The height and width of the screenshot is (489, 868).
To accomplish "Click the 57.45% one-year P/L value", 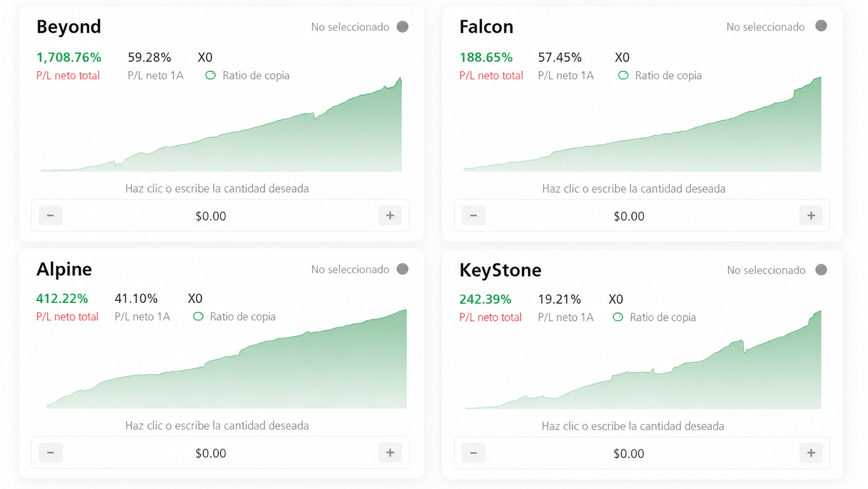I will [560, 57].
